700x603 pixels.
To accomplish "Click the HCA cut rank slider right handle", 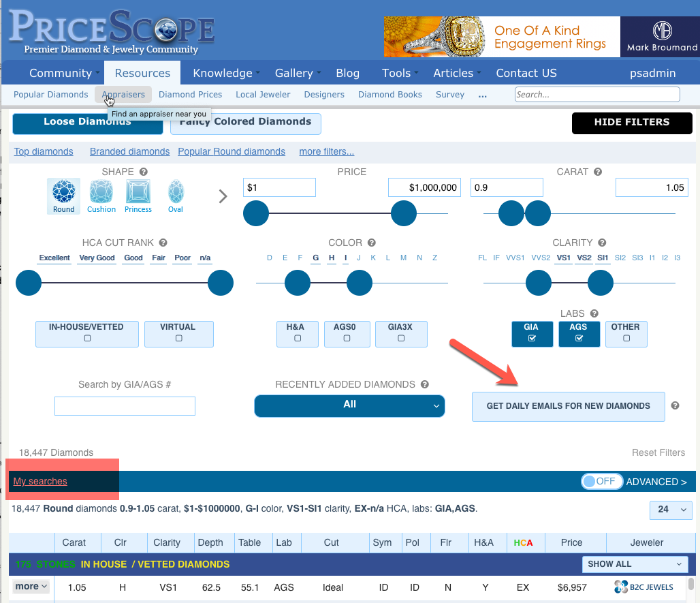I will click(221, 283).
